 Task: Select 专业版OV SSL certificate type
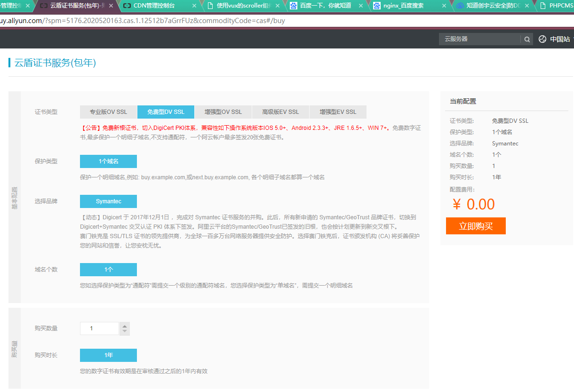point(109,112)
